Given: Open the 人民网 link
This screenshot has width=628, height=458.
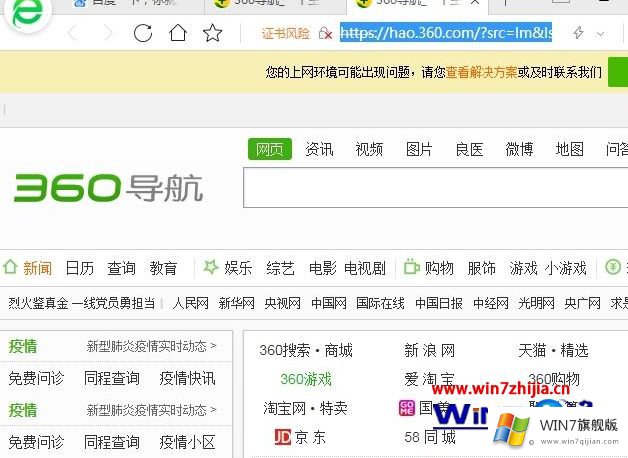Looking at the screenshot, I should coord(190,303).
